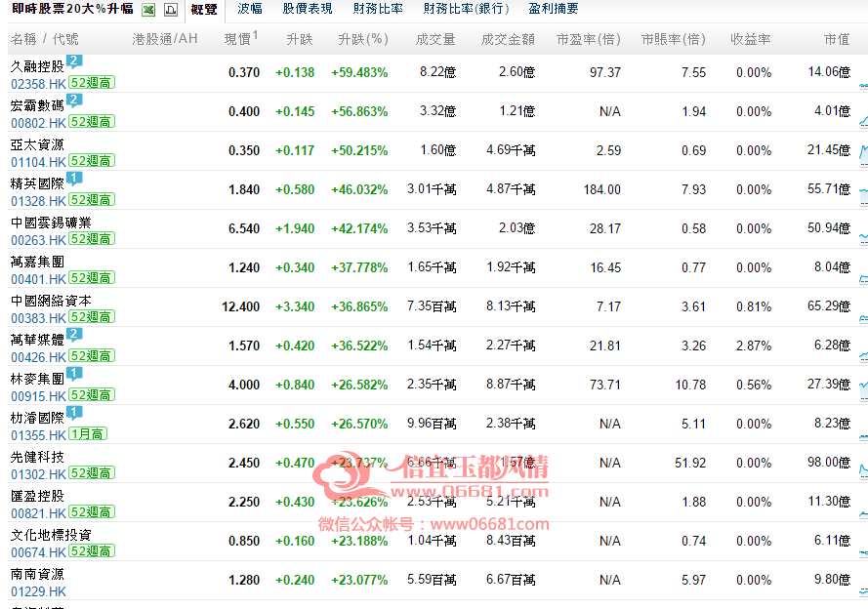Screen dimensions: 868x609
Task: Sort by the 成交量 column header
Action: click(x=435, y=39)
